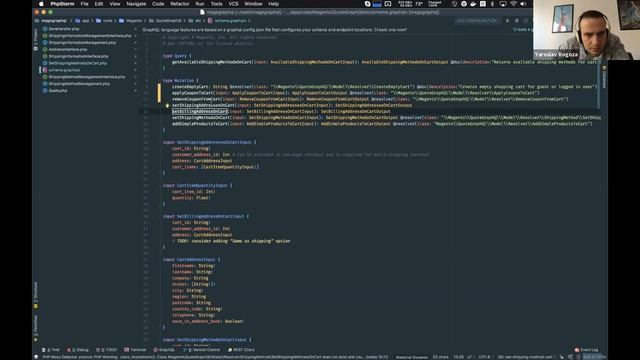Open the Find tool window

(51, 350)
